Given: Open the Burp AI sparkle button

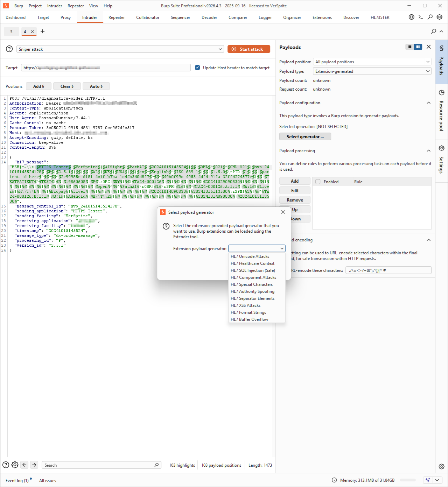Looking at the screenshot, I should [x=428, y=480].
